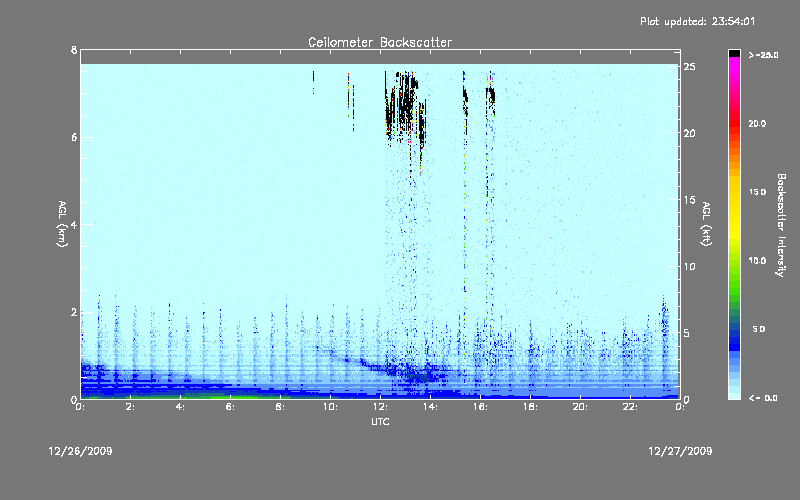Click the '20:' UTC hour tick
The image size is (800, 500).
(580, 407)
